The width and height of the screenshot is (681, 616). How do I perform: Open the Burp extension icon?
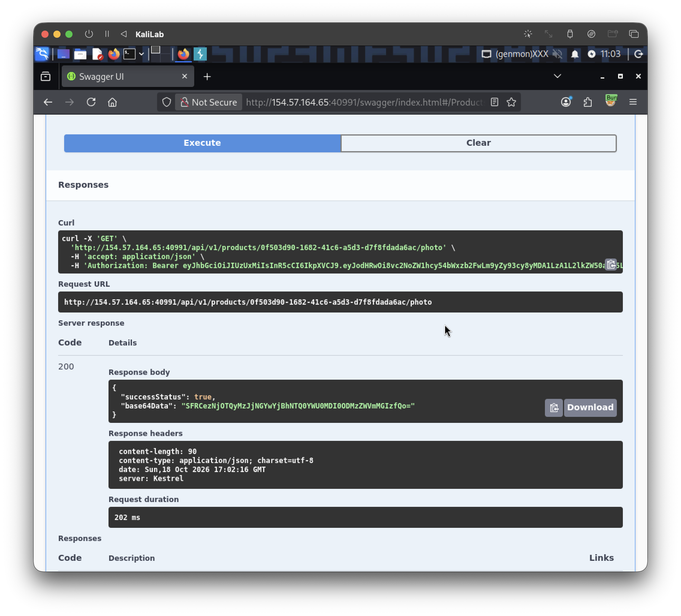pyautogui.click(x=611, y=101)
